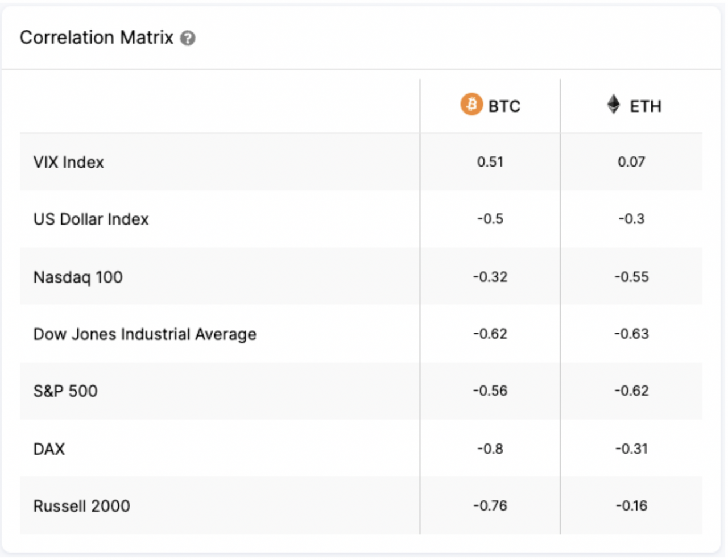
Task: Click the orange Bitcoin logo icon
Action: 471,105
